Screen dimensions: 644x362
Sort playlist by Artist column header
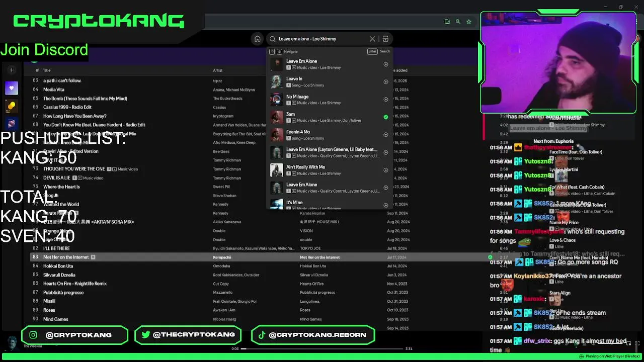pyautogui.click(x=217, y=70)
